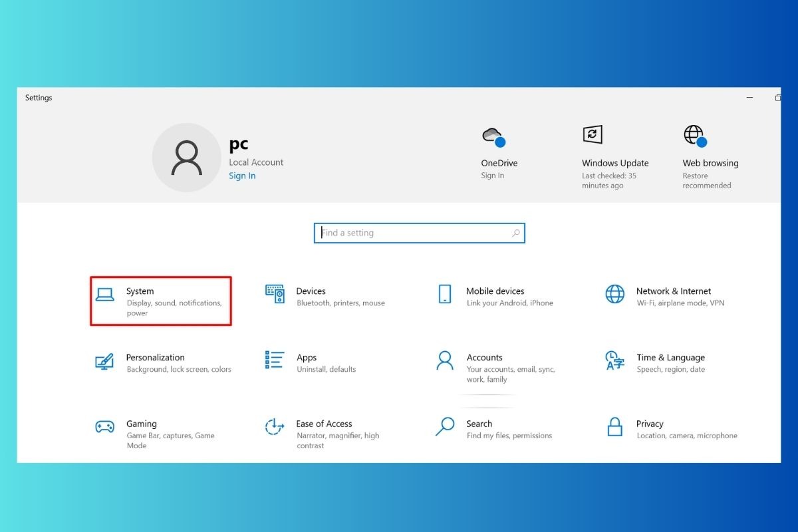Open the Web browsing label
This screenshot has width=798, height=532.
pyautogui.click(x=710, y=163)
